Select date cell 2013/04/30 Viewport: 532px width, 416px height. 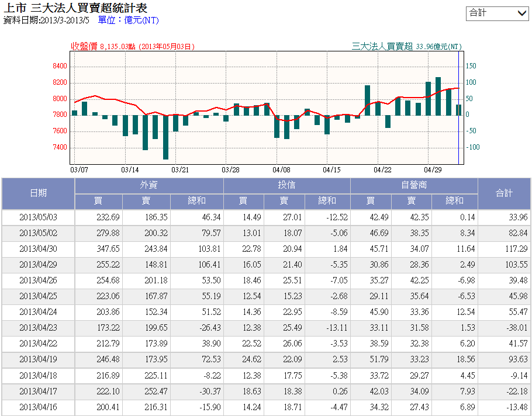[39, 249]
